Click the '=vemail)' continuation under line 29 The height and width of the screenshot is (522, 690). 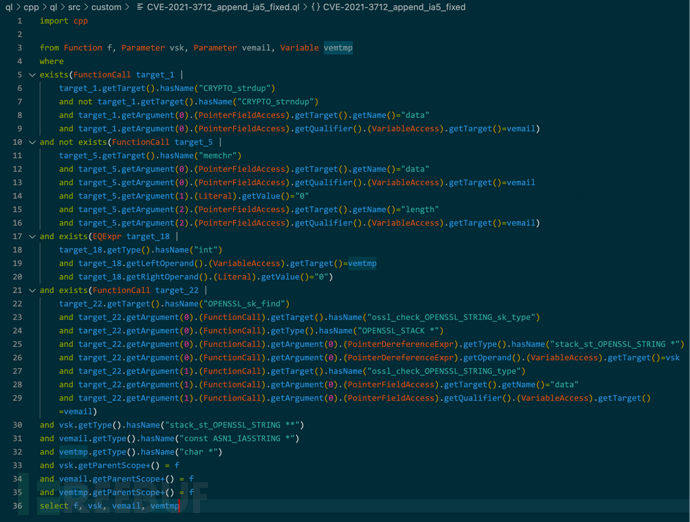pyautogui.click(x=78, y=412)
